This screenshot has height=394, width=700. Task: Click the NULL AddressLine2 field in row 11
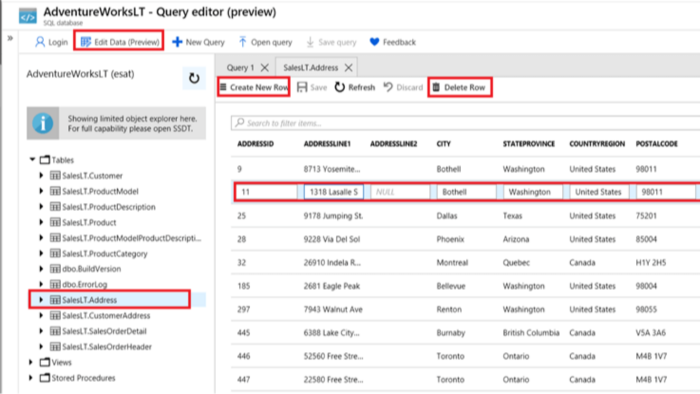tap(400, 192)
